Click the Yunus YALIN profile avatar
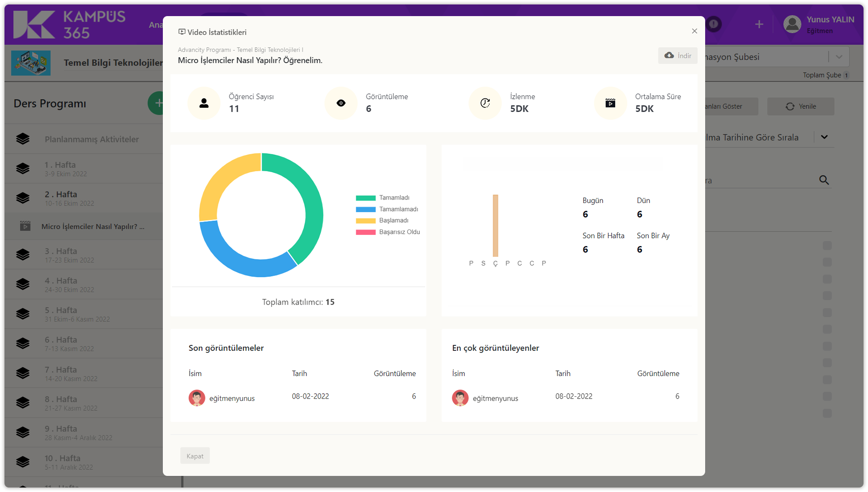This screenshot has width=868, height=492. pos(792,24)
